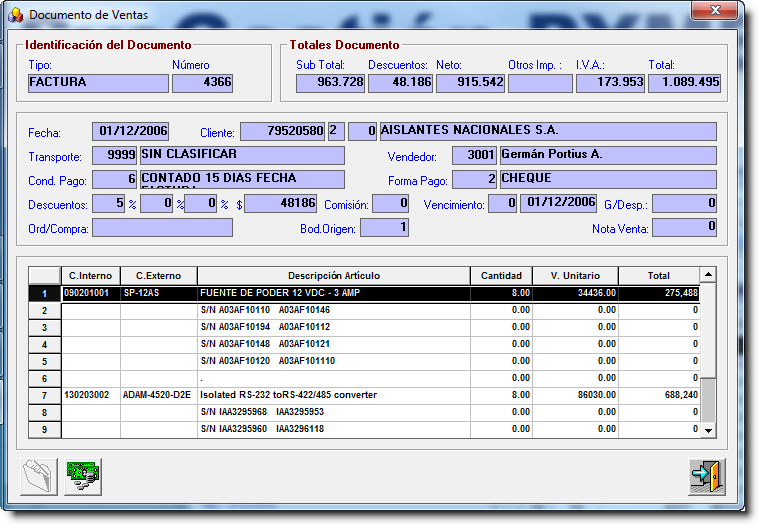Image resolution: width=759 pixels, height=525 pixels.
Task: Click the cell SP-12AS
Action: [159, 293]
